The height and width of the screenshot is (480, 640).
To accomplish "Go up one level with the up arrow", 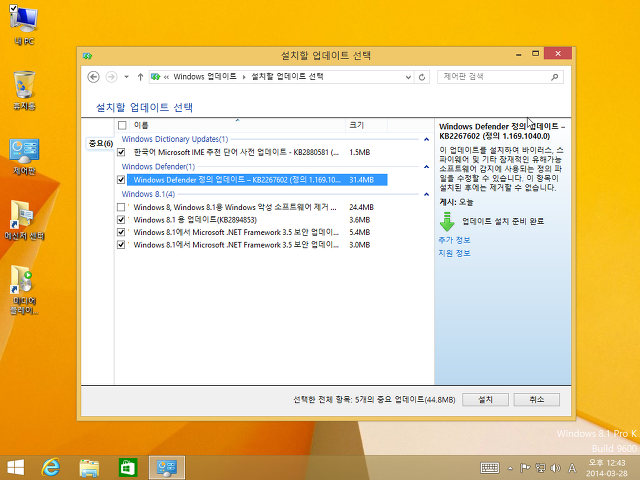I will (x=140, y=77).
